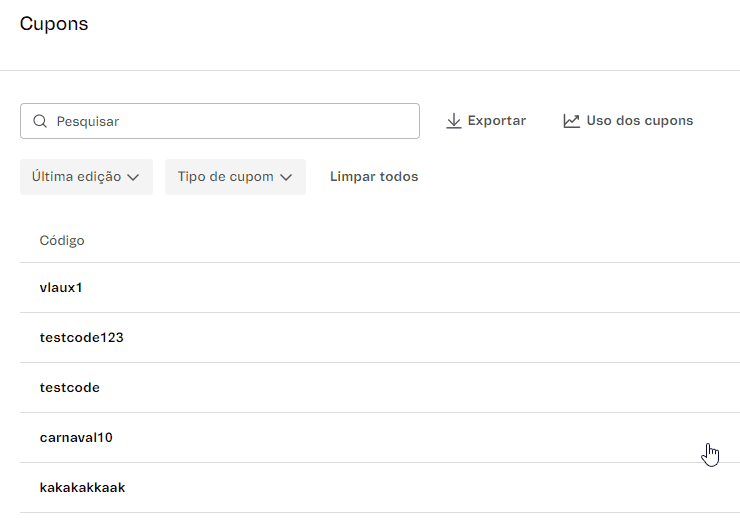Sort by the Código column header
Screen dimensions: 740x525
(62, 240)
